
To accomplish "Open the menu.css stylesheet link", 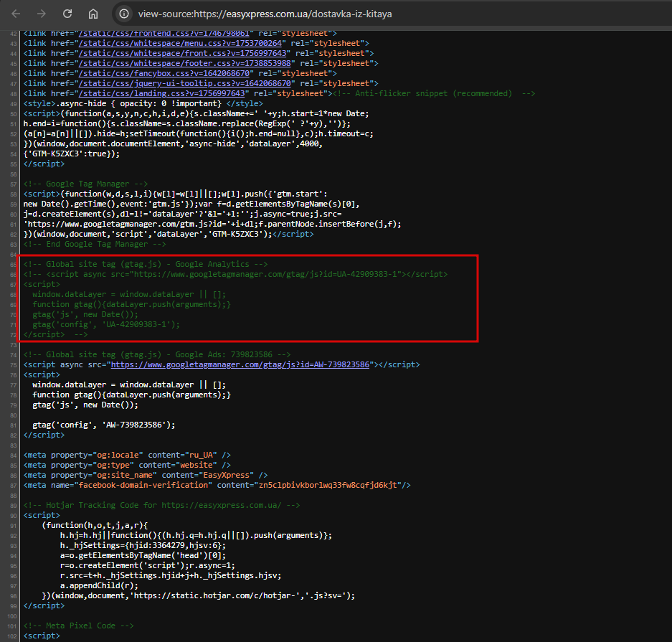I will click(180, 43).
